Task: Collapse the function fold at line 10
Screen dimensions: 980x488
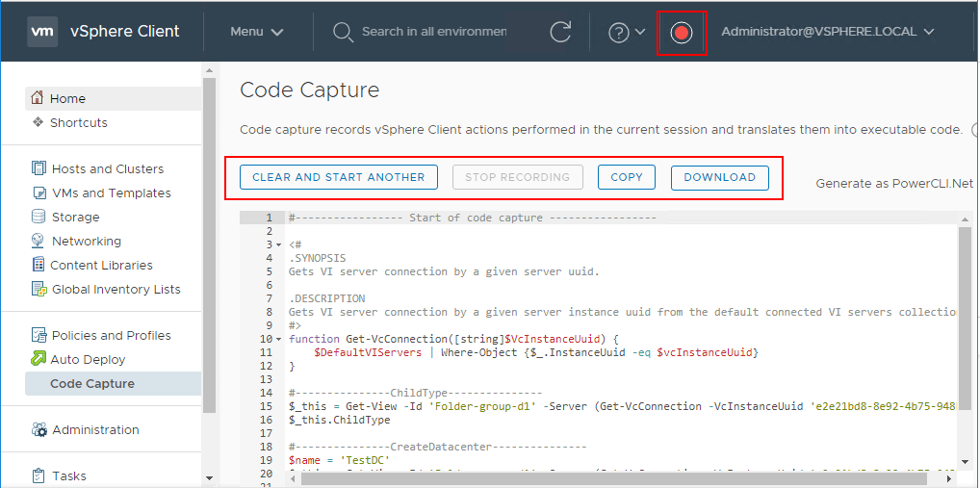Action: (279, 339)
